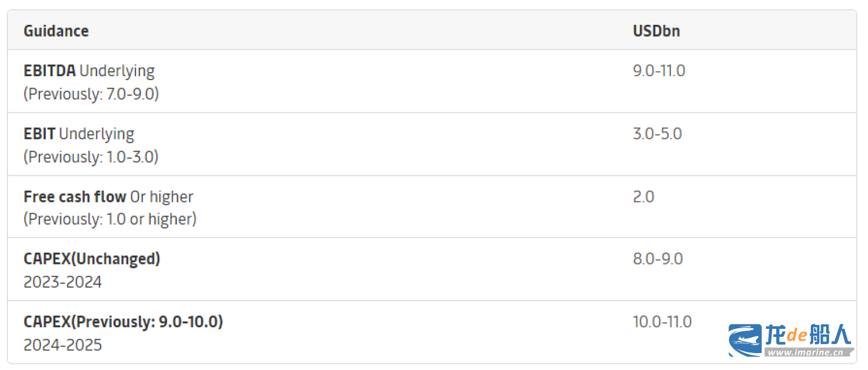Click the Previously: 1.0 or higher note
This screenshot has width=868, height=370.
110,219
